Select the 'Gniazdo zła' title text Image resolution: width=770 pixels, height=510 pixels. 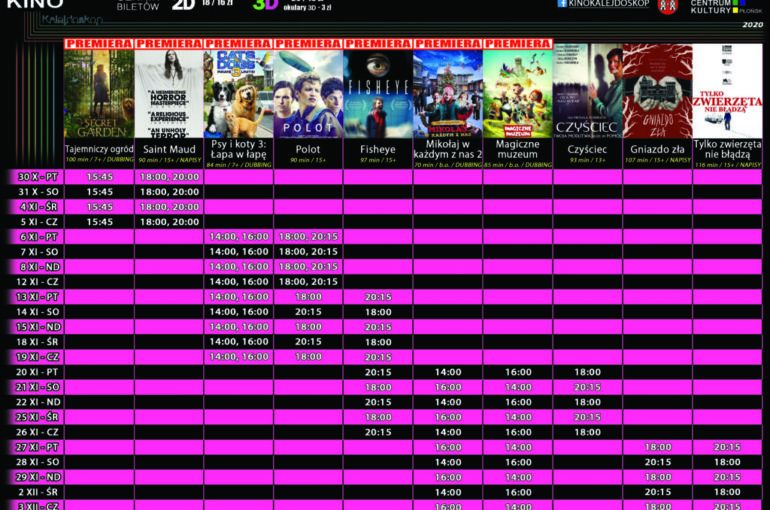pos(657,149)
